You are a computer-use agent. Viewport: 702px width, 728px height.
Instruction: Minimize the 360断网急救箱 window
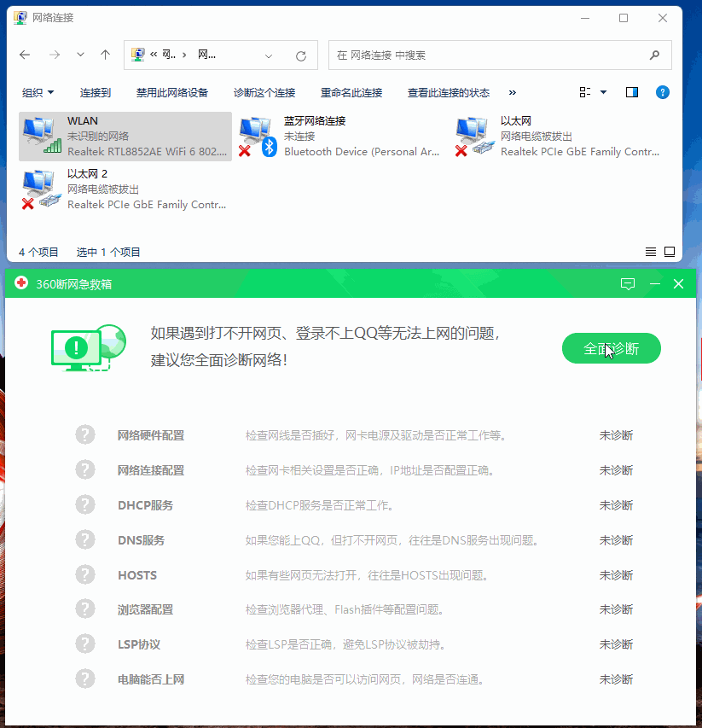pos(655,283)
